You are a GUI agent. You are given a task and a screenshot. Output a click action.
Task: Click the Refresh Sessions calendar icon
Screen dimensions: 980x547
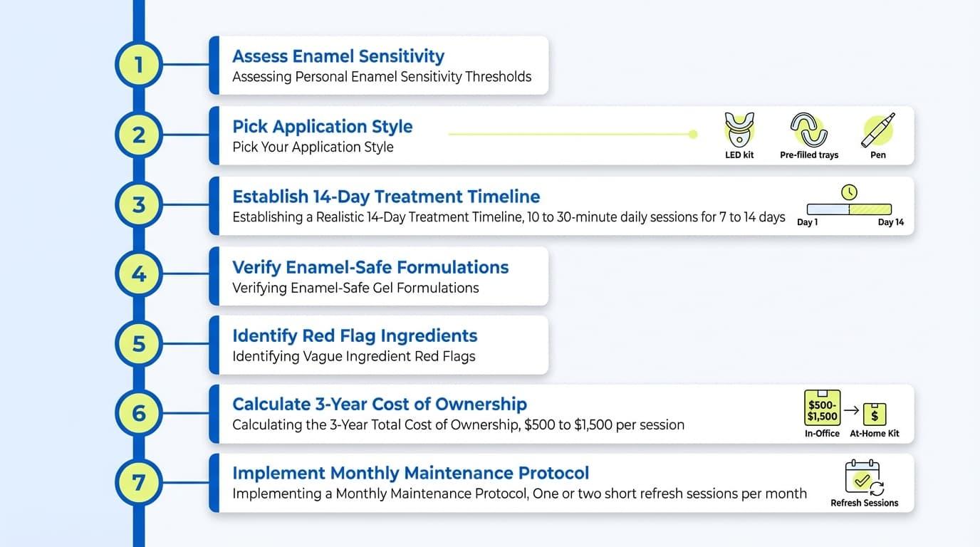coord(864,477)
